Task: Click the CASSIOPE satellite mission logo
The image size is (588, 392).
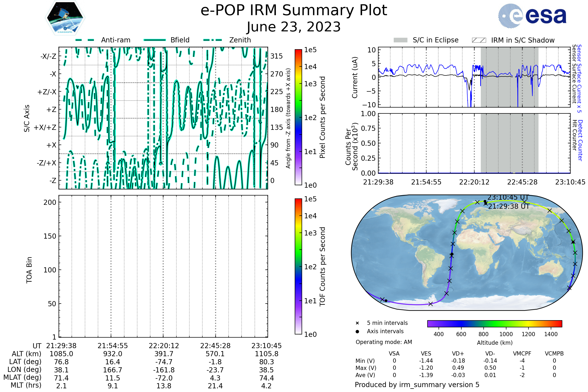Action: pyautogui.click(x=65, y=18)
